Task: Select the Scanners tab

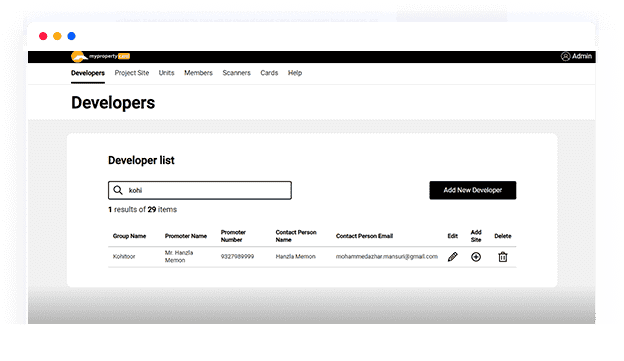Action: 236,73
